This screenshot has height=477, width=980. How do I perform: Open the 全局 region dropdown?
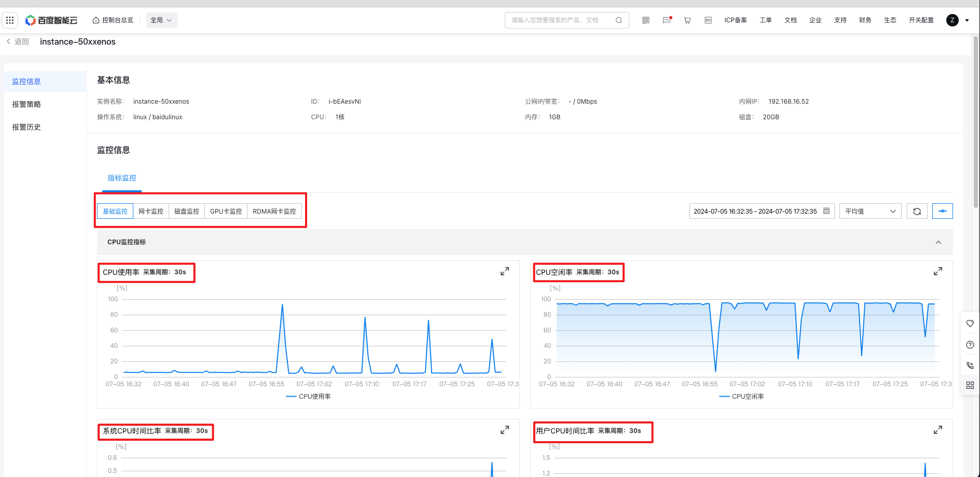161,20
